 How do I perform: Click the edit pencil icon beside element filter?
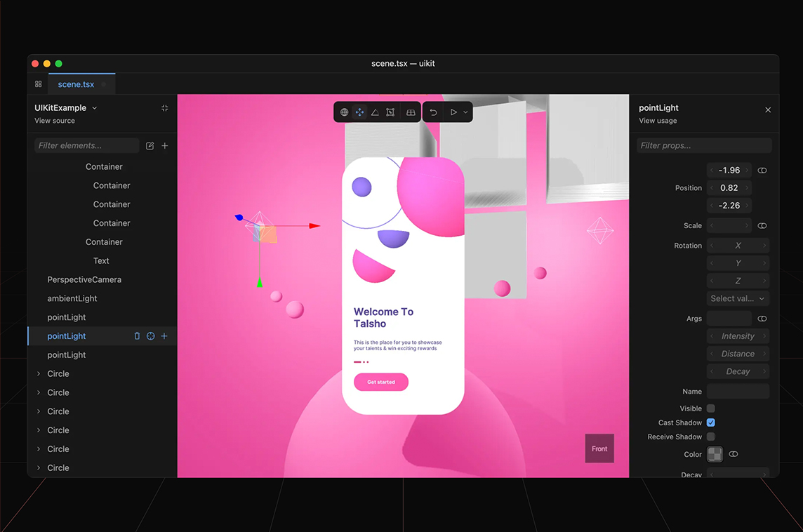pyautogui.click(x=150, y=146)
